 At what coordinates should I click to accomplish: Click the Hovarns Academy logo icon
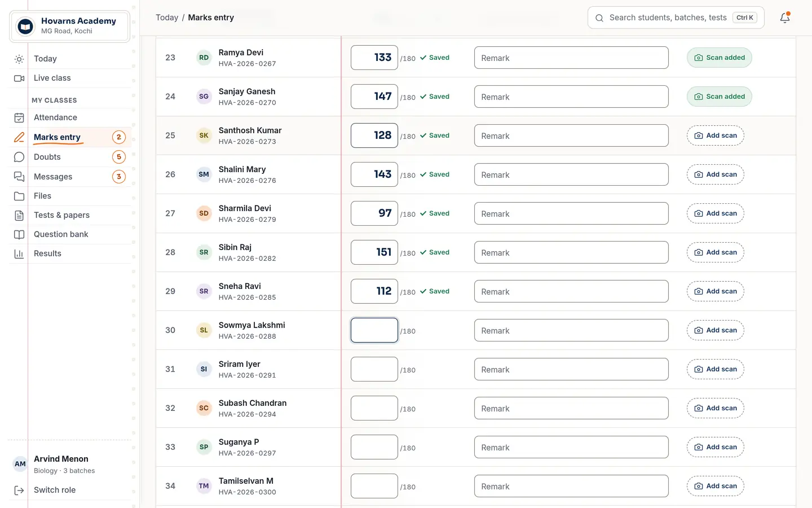25,26
